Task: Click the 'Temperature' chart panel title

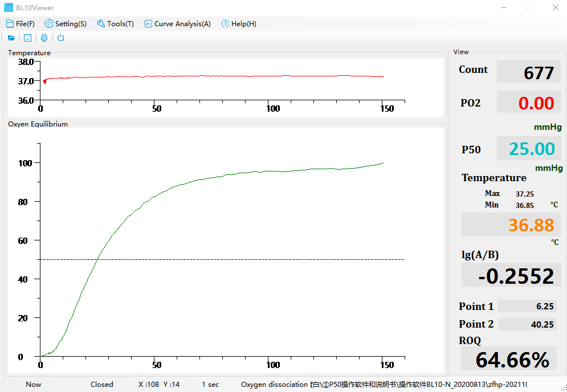Action: (x=29, y=53)
